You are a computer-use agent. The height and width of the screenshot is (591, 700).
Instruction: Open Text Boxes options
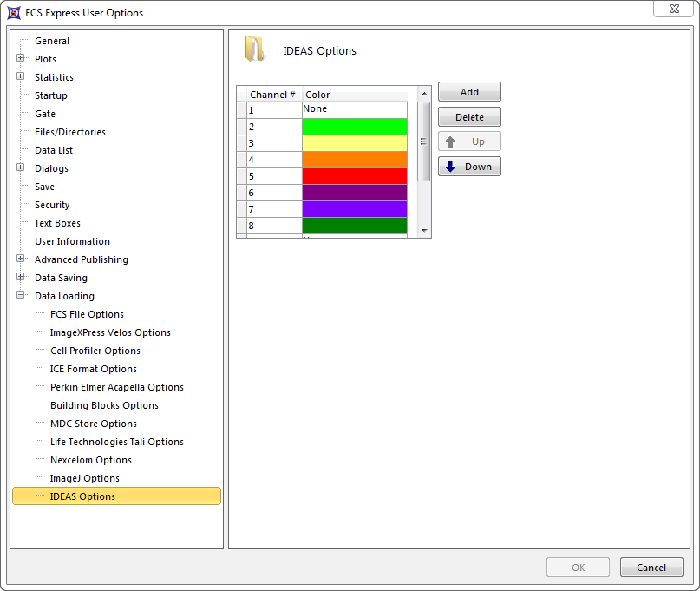point(57,223)
